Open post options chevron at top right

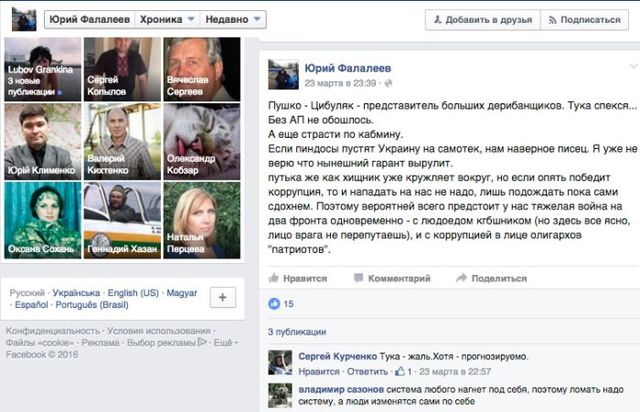tap(633, 66)
